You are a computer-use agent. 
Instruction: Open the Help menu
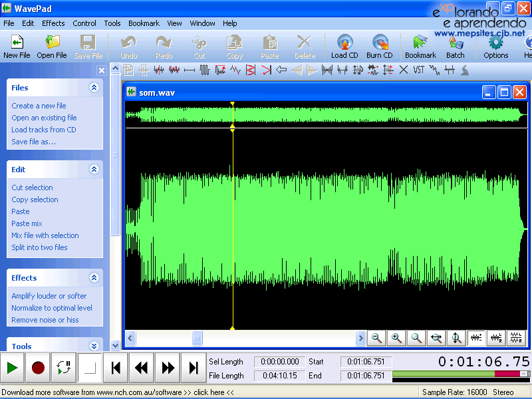tap(229, 23)
